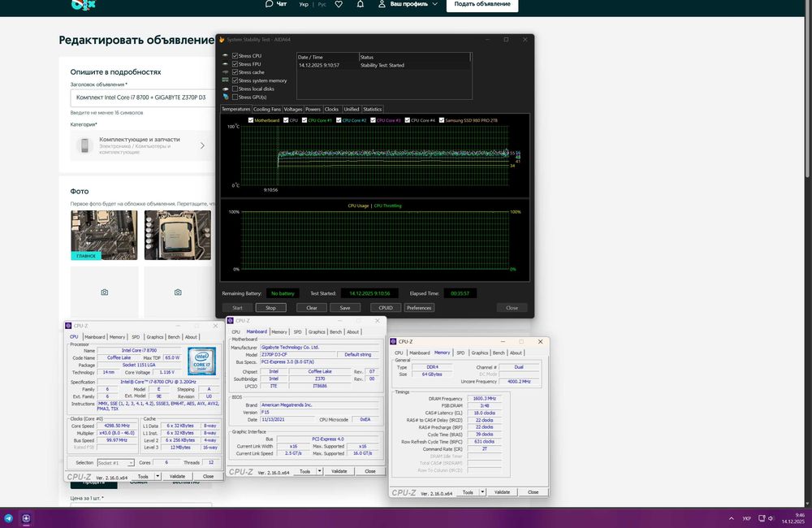Toggle CPU Core #4 graph checkbox
Screen dimensions: 812x528
point(408,120)
